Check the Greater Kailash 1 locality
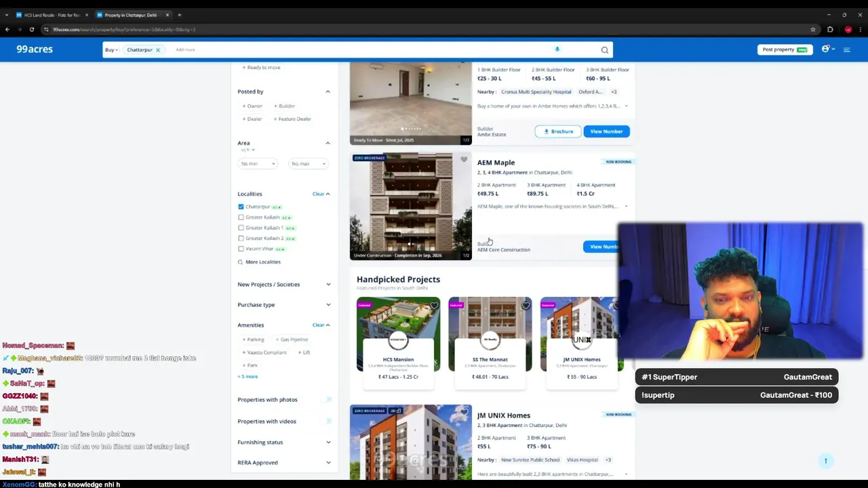 click(x=241, y=228)
